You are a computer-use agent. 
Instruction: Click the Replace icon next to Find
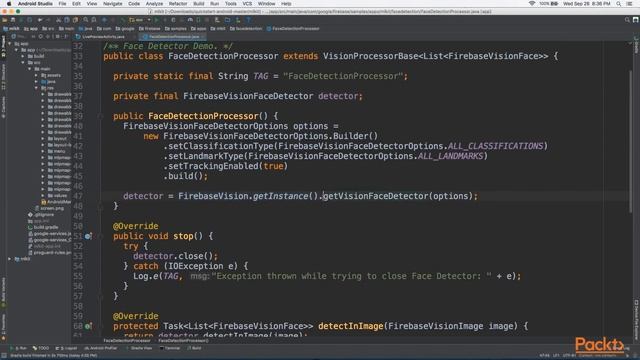pos(94,20)
